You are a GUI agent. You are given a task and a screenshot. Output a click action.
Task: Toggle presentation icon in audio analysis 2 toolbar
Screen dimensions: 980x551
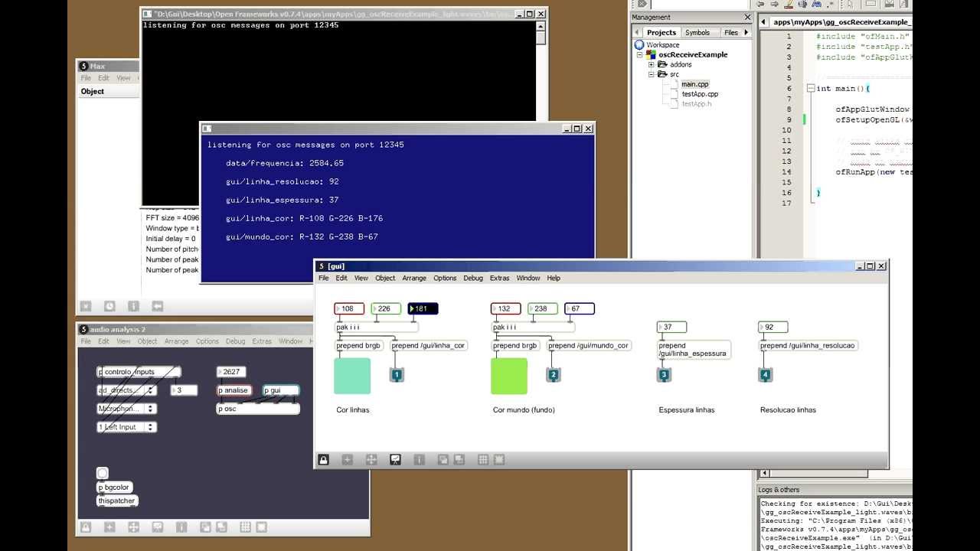pyautogui.click(x=157, y=527)
